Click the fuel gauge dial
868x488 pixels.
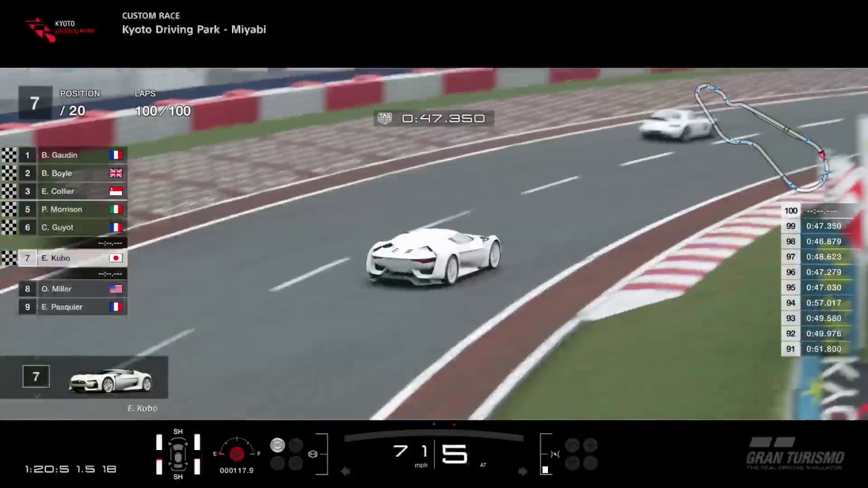pos(237,450)
